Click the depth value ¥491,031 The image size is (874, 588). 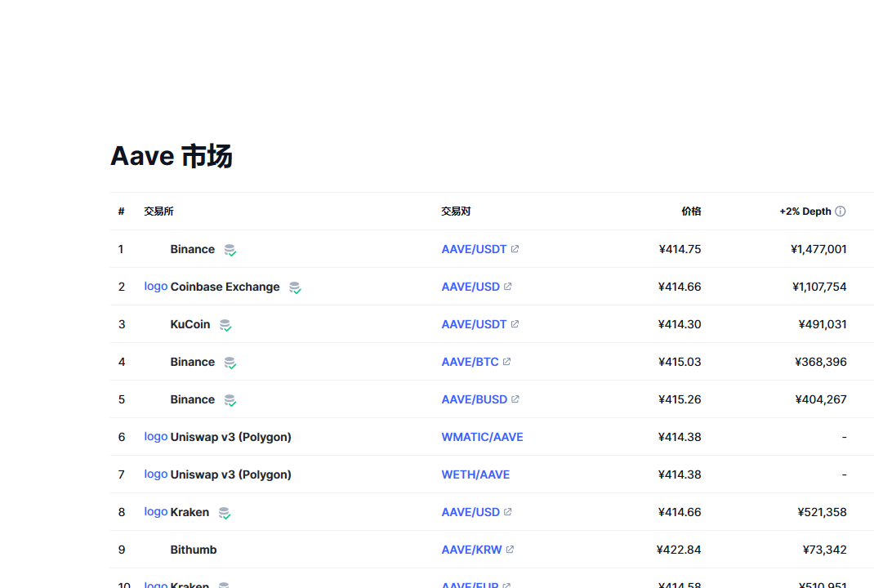(823, 324)
